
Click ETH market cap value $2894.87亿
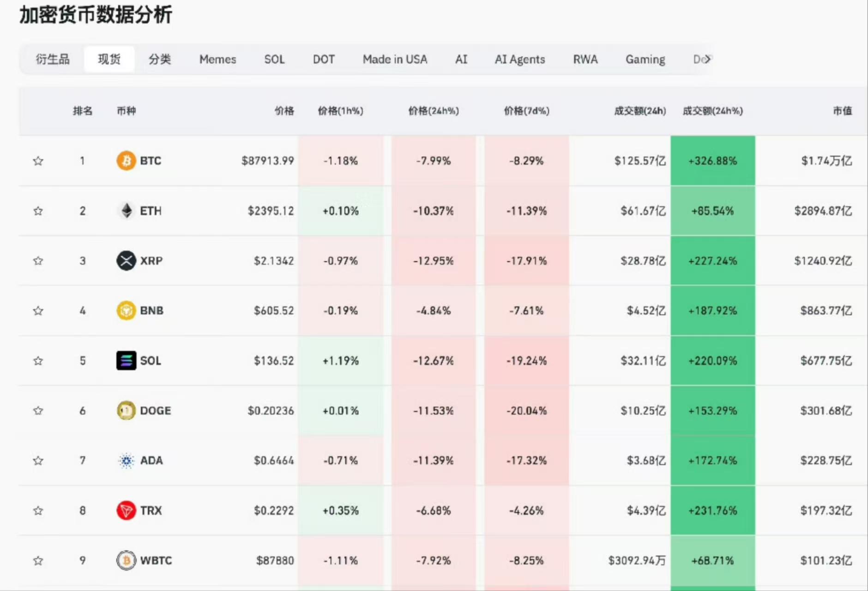823,211
